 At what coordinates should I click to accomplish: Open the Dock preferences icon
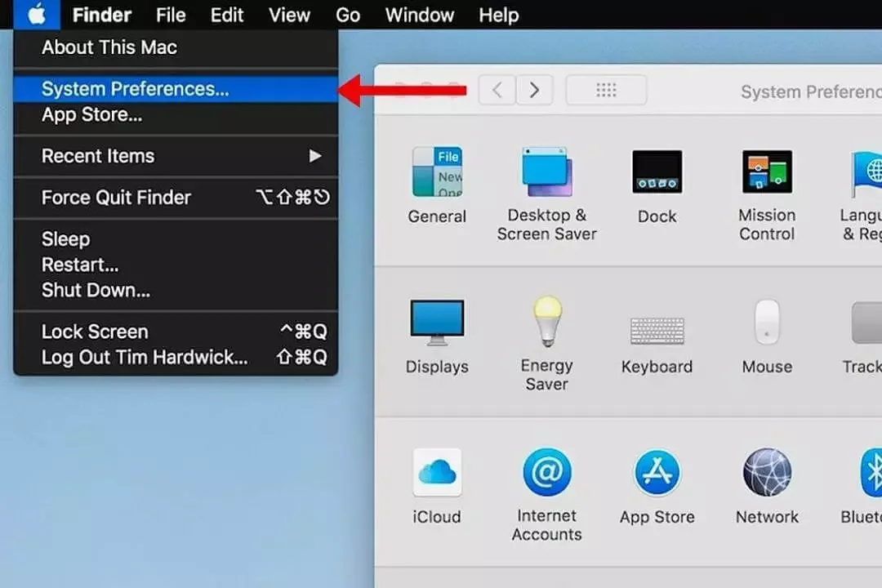click(657, 173)
